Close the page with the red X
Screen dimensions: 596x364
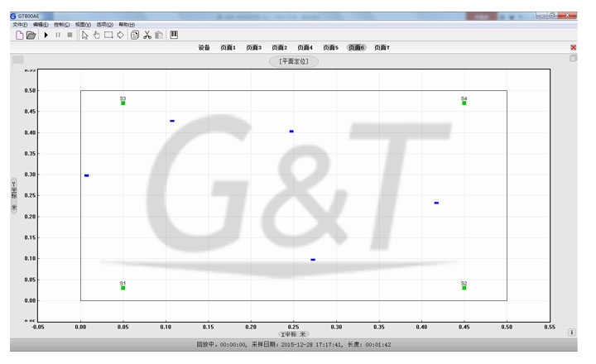573,47
